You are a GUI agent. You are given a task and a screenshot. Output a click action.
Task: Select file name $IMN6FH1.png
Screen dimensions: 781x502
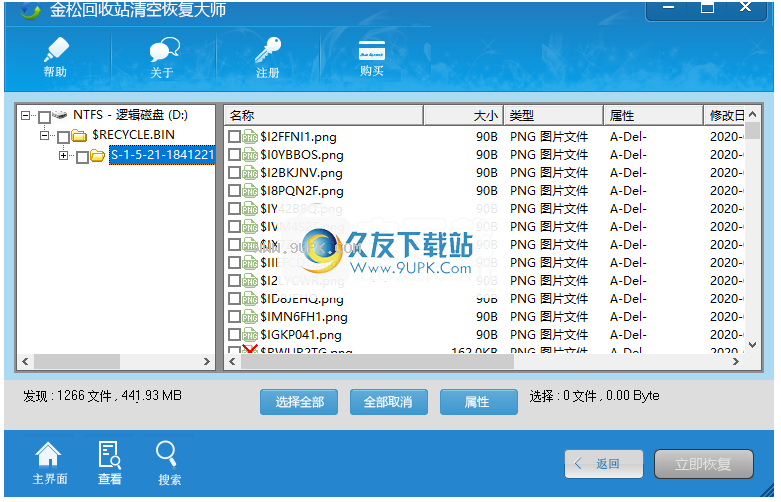tap(304, 317)
